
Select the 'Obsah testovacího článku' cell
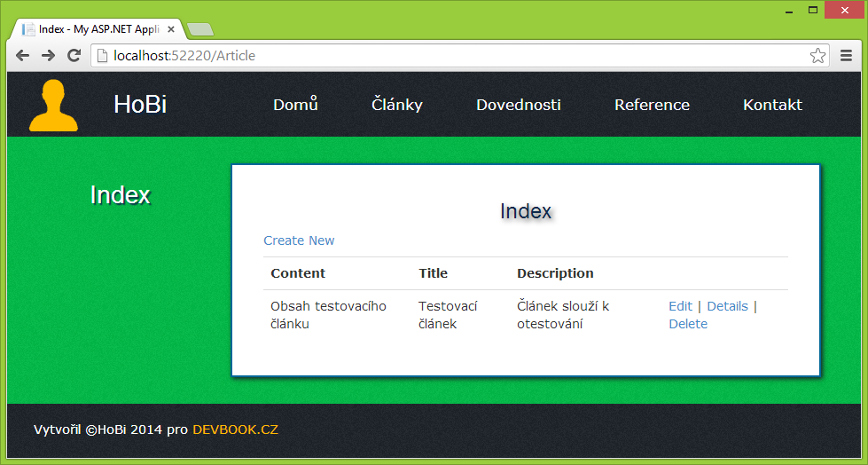click(328, 315)
